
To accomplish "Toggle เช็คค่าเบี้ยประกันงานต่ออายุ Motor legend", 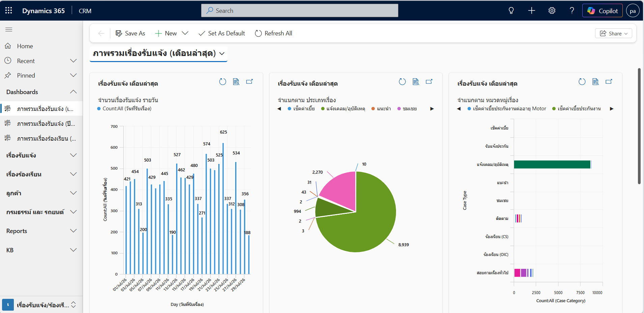I will point(507,109).
